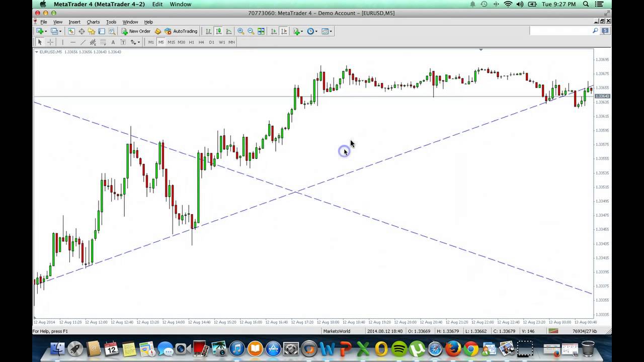Select the arrows objects tool
Image resolution: width=644 pixels, height=362 pixels.
[x=133, y=42]
